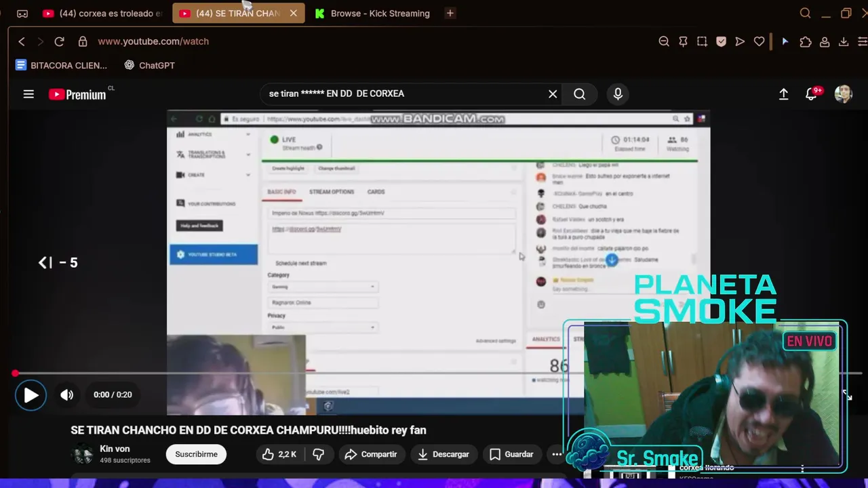This screenshot has width=868, height=488.
Task: Click the Compartir share button
Action: click(x=371, y=454)
